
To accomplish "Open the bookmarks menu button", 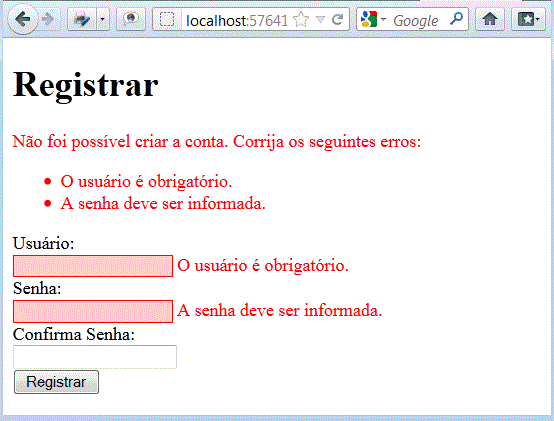I will 529,19.
